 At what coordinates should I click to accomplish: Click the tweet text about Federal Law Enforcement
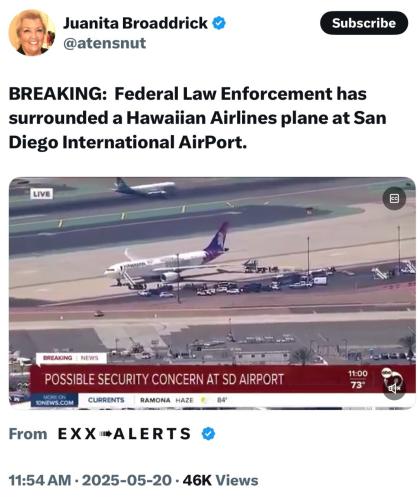pyautogui.click(x=197, y=118)
